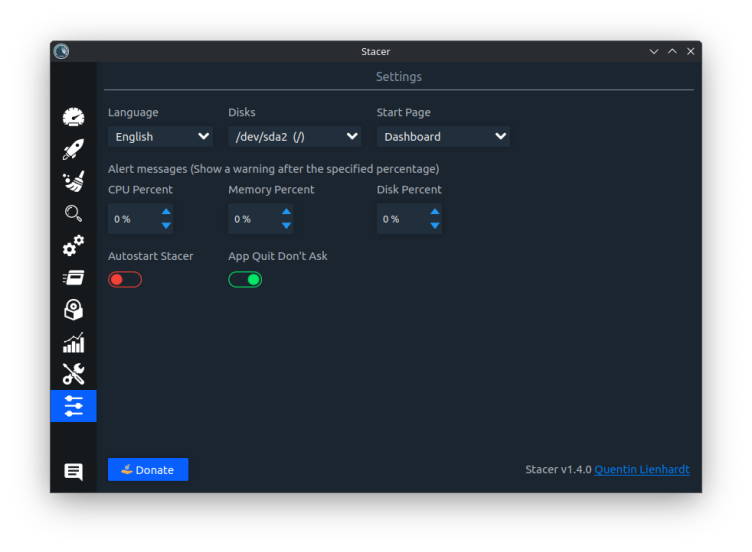This screenshot has width=752, height=552.
Task: Click the Memory Percent input field
Action: (251, 219)
